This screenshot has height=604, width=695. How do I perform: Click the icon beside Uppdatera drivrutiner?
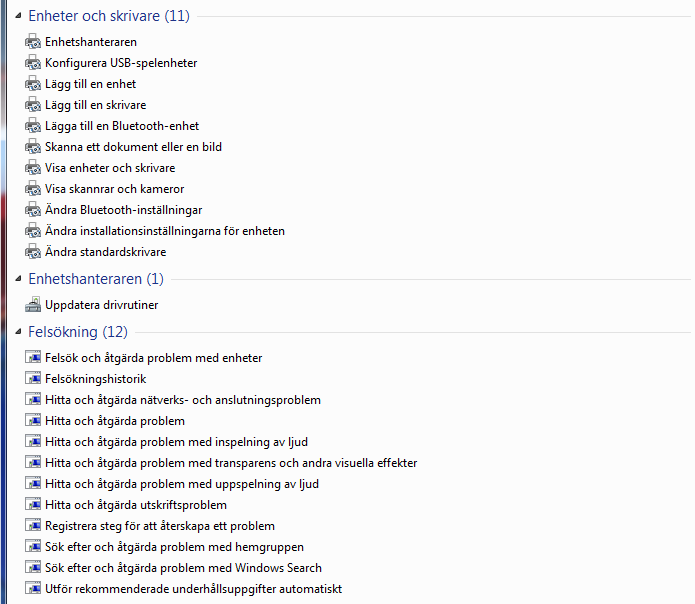pos(33,305)
